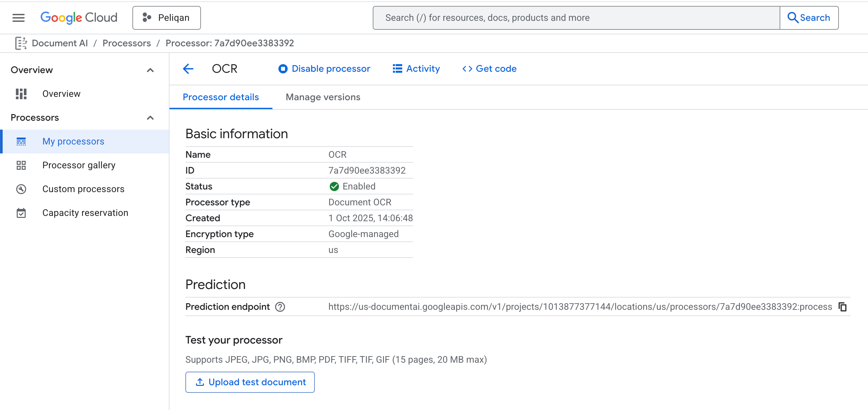Click the Processor gallery grid icon
The image size is (868, 410).
pyautogui.click(x=21, y=165)
